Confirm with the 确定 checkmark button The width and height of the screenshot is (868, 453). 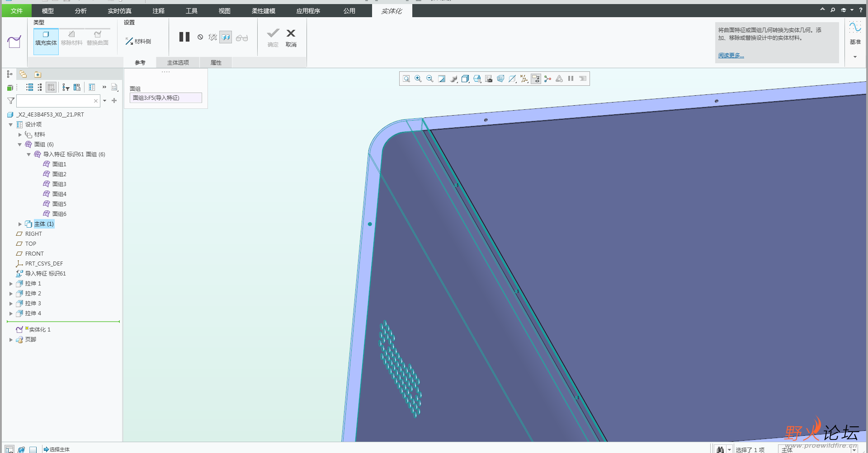(x=273, y=38)
